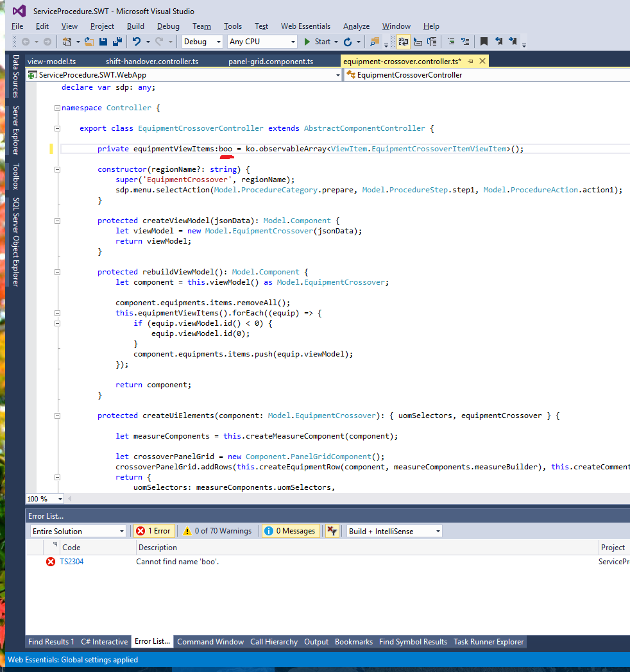Click the Find in Files icon
Screen dimensions: 630x672
375,42
